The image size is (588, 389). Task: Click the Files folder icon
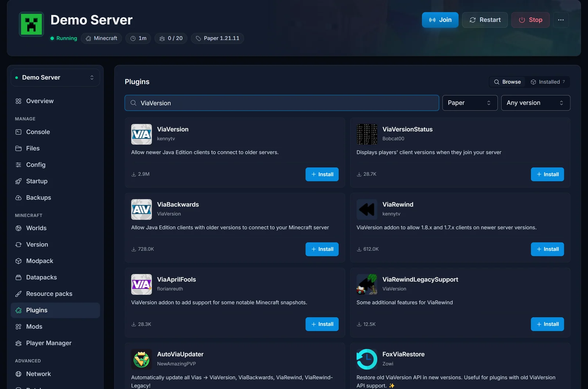pos(18,148)
